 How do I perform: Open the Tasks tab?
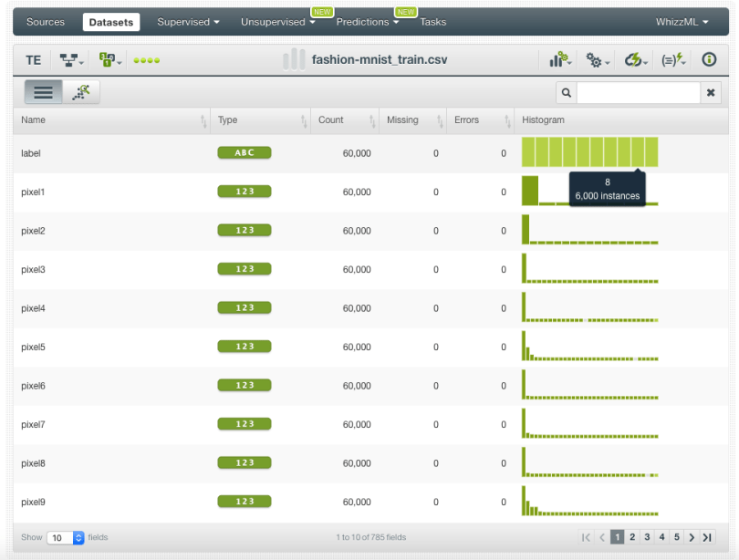tap(432, 22)
